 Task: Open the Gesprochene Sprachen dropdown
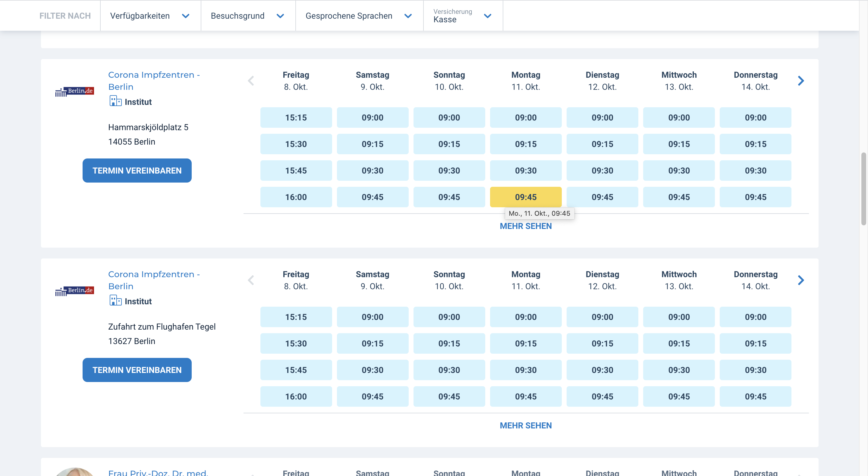tap(359, 15)
